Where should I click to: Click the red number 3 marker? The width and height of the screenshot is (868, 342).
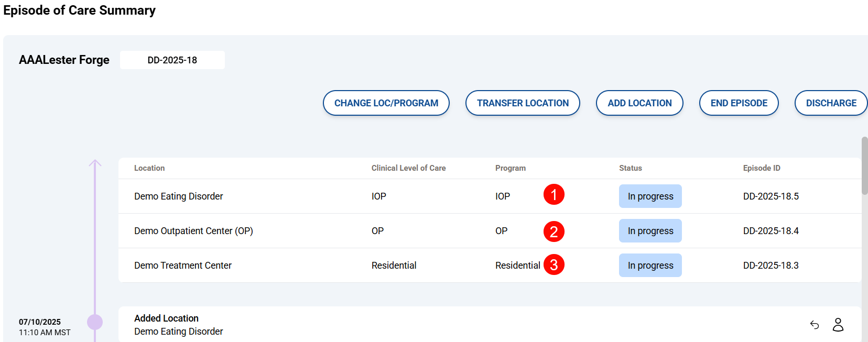tap(554, 265)
